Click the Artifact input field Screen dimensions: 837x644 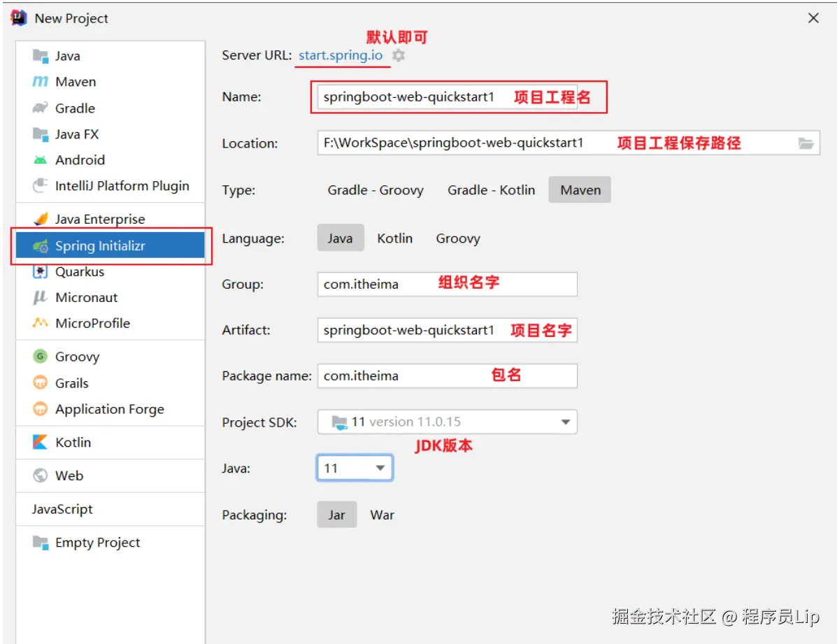(448, 330)
